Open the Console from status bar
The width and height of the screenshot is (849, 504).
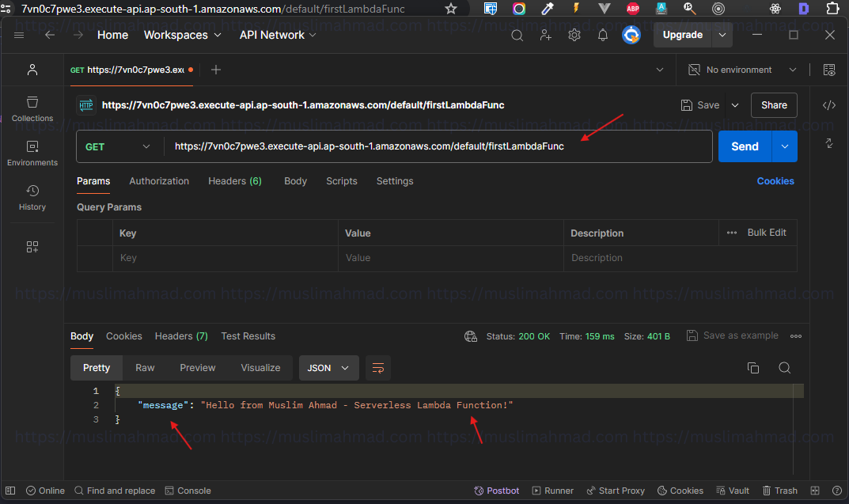tap(188, 491)
